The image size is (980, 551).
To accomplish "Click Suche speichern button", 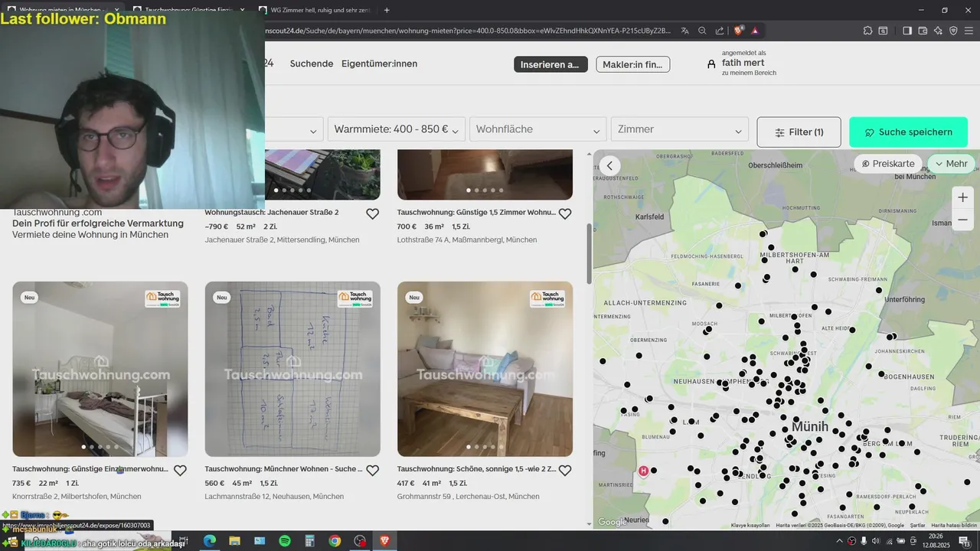I will pos(908,132).
